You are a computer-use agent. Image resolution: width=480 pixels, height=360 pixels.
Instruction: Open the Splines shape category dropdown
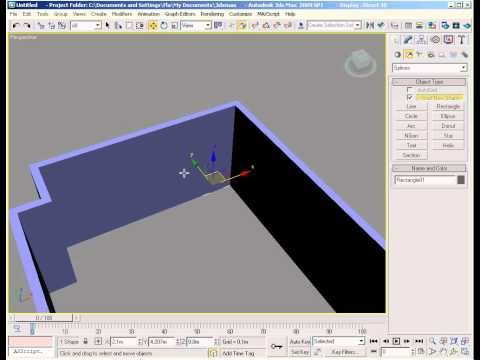pos(430,68)
